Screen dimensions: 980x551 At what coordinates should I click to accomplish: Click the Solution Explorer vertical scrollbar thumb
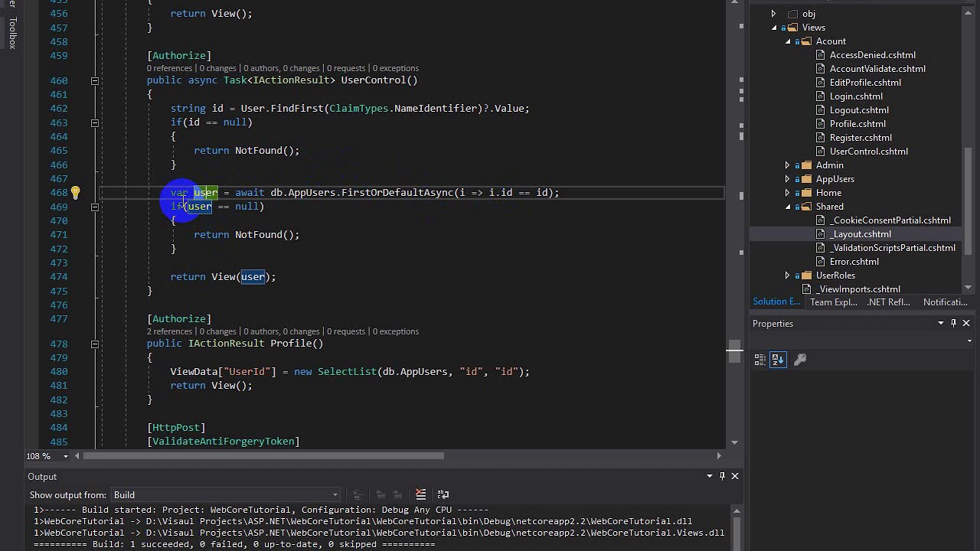pos(969,201)
